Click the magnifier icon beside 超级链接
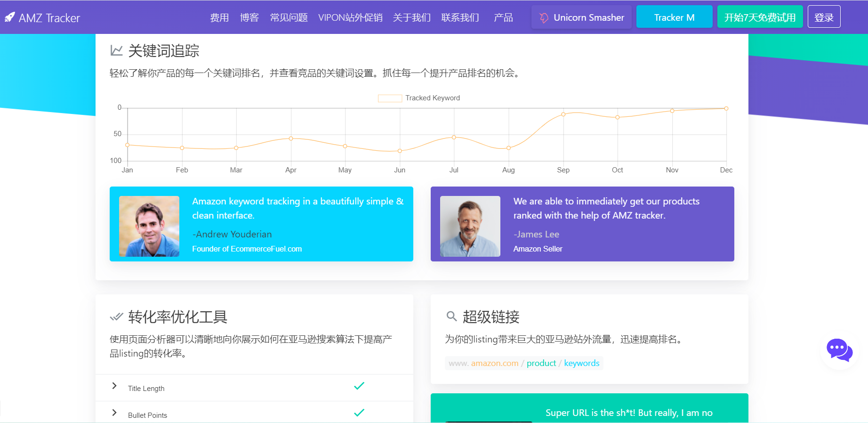 pos(451,316)
